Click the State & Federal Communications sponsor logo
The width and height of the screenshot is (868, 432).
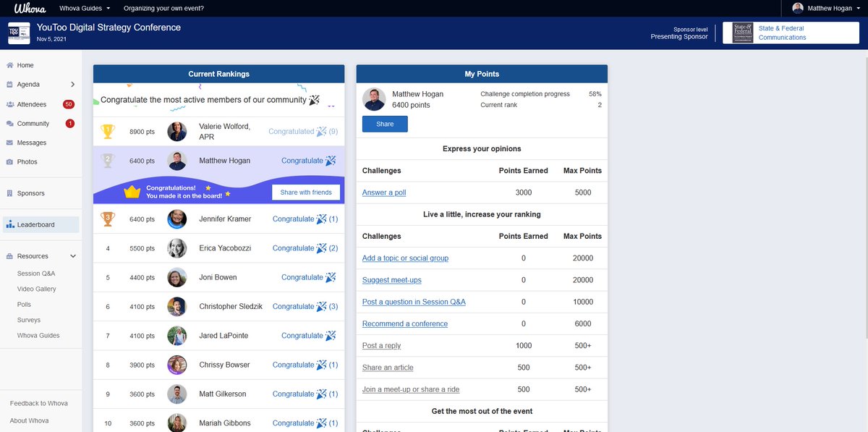pos(743,33)
